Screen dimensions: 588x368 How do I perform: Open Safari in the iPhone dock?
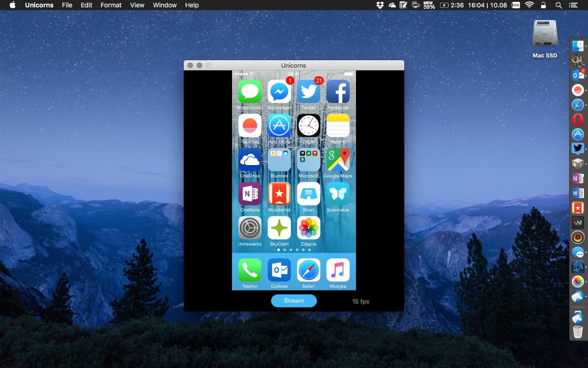pyautogui.click(x=309, y=270)
